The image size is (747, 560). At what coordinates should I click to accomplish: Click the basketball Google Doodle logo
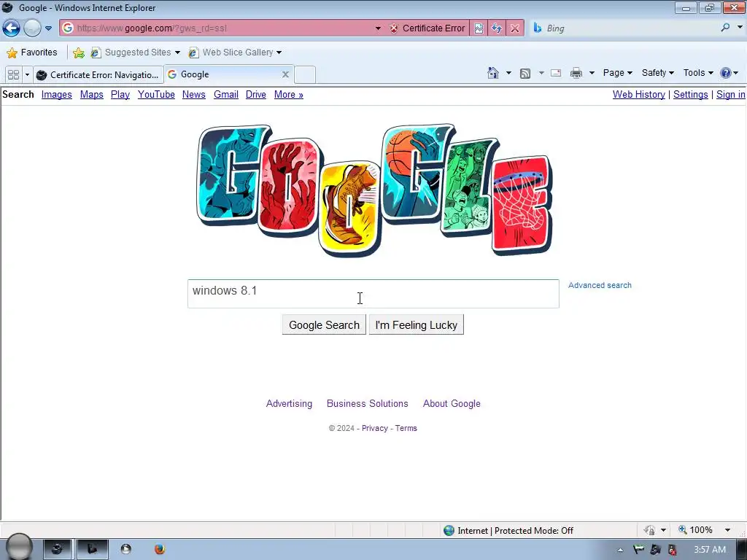click(374, 190)
